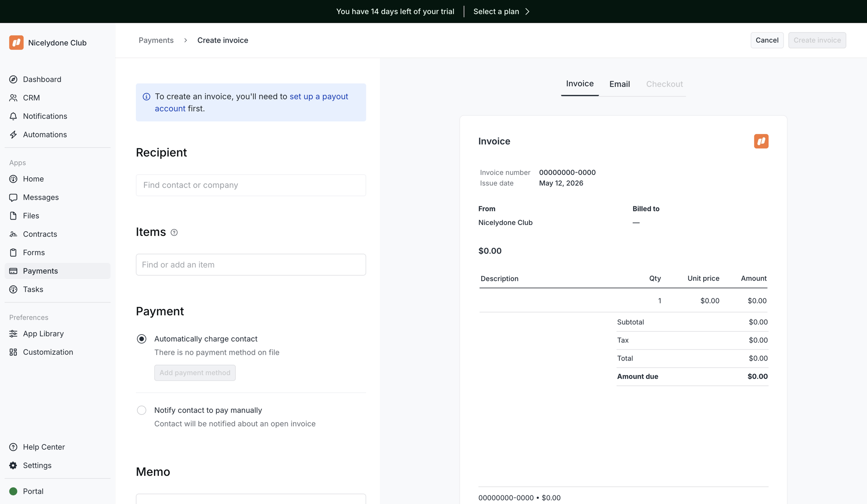The image size is (867, 504).
Task: Select Automatically charge contact radio button
Action: pyautogui.click(x=142, y=339)
